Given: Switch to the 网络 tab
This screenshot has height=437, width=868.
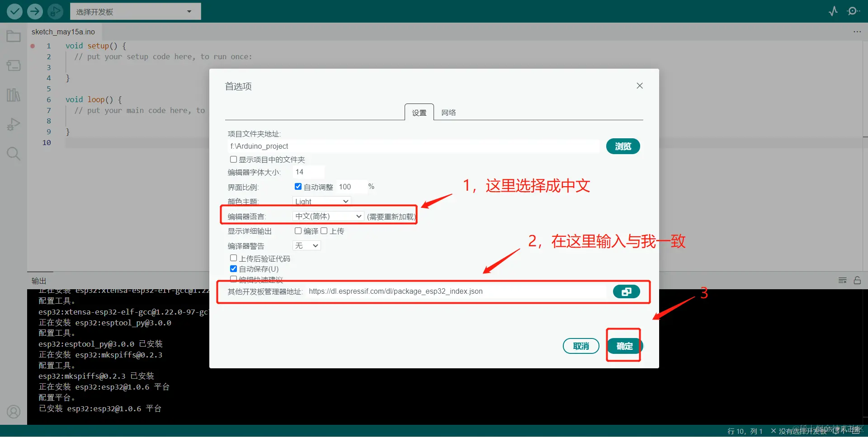Looking at the screenshot, I should coord(448,112).
